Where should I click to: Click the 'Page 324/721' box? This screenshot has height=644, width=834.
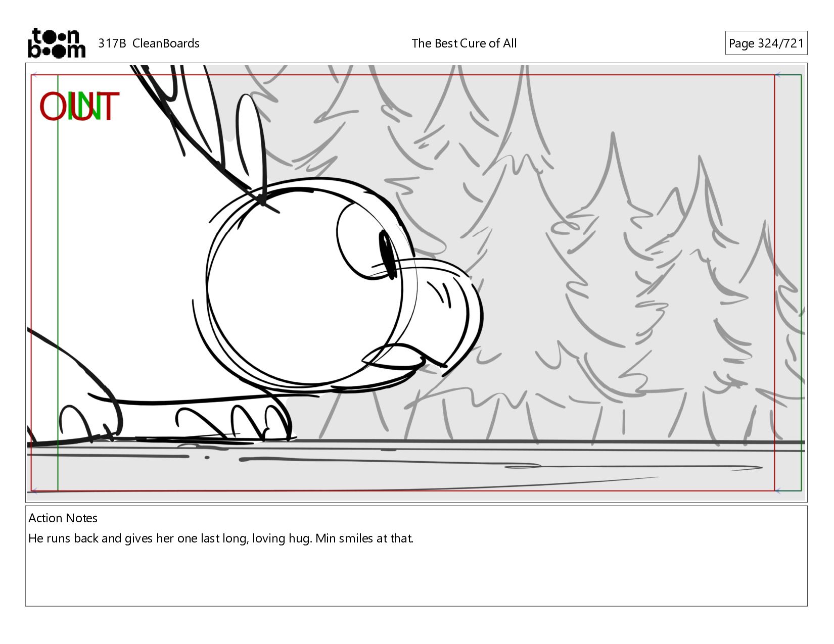click(766, 43)
